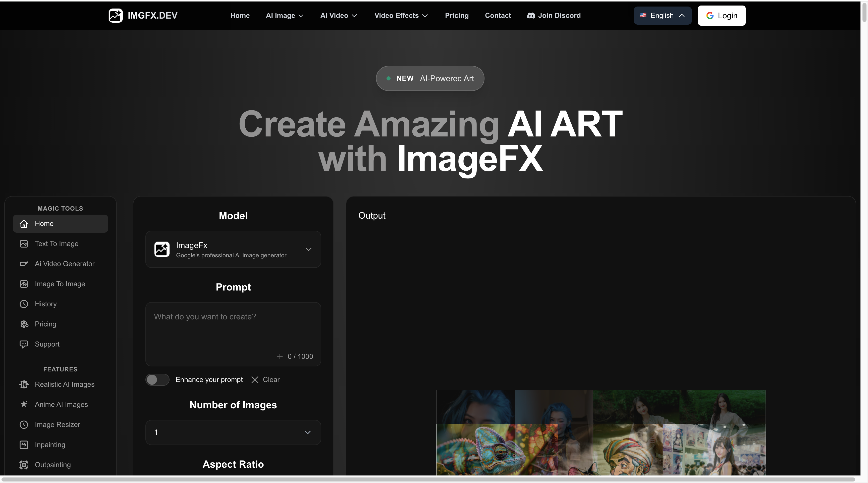Viewport: 868px width, 483px height.
Task: Click the ImageFx model icon
Action: click(162, 250)
